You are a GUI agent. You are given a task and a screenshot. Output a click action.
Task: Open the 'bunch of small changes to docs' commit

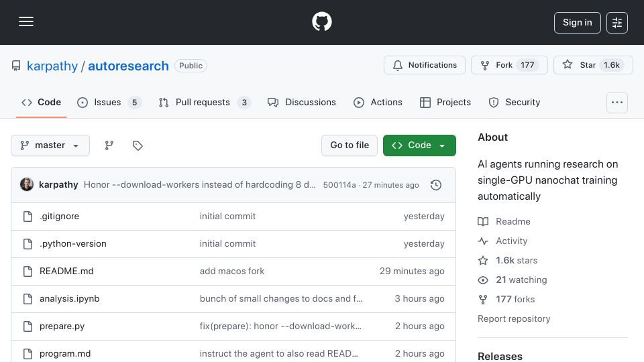click(x=281, y=299)
